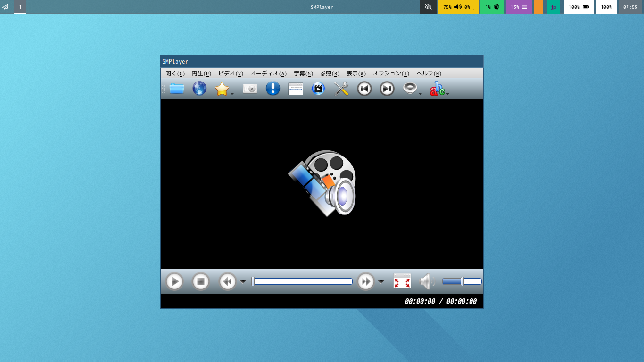Open the オーディオ(A) menu
This screenshot has height=362, width=644.
[268, 74]
